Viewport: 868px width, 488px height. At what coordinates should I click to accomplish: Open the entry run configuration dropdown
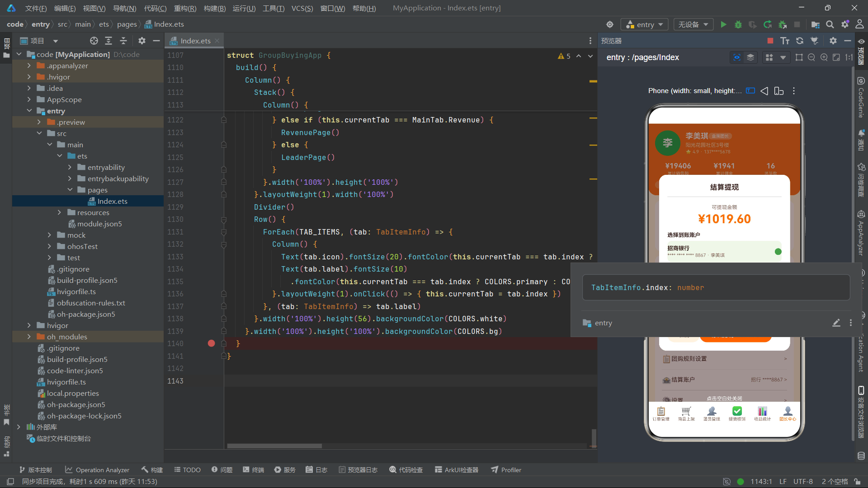(645, 24)
